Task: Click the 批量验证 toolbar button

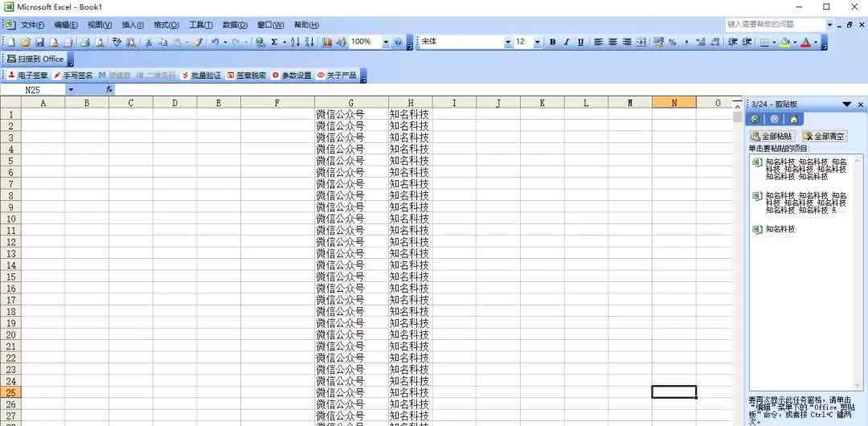Action: point(201,76)
